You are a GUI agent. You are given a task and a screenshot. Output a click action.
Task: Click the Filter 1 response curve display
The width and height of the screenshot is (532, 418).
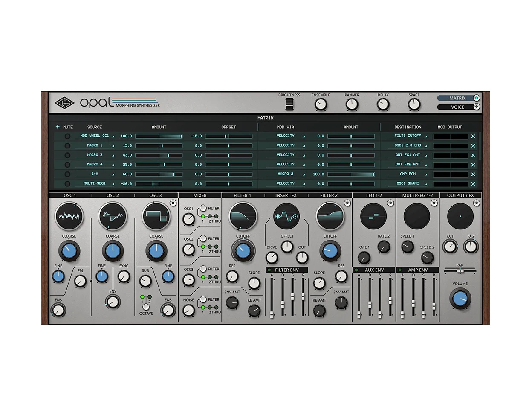pos(243,216)
